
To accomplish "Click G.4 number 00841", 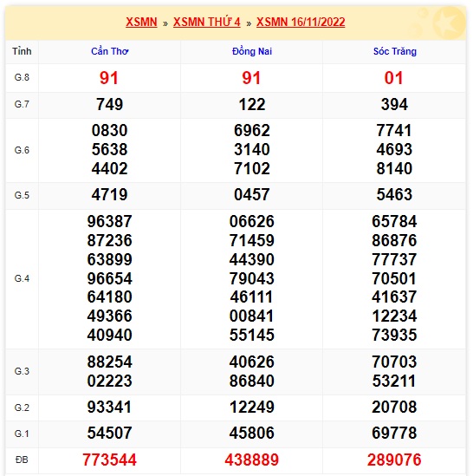I will 252,316.
